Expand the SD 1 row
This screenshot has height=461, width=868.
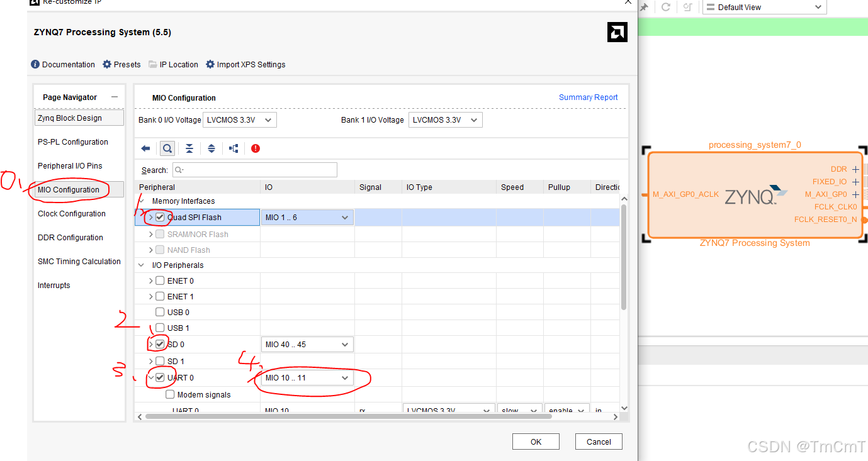[150, 361]
